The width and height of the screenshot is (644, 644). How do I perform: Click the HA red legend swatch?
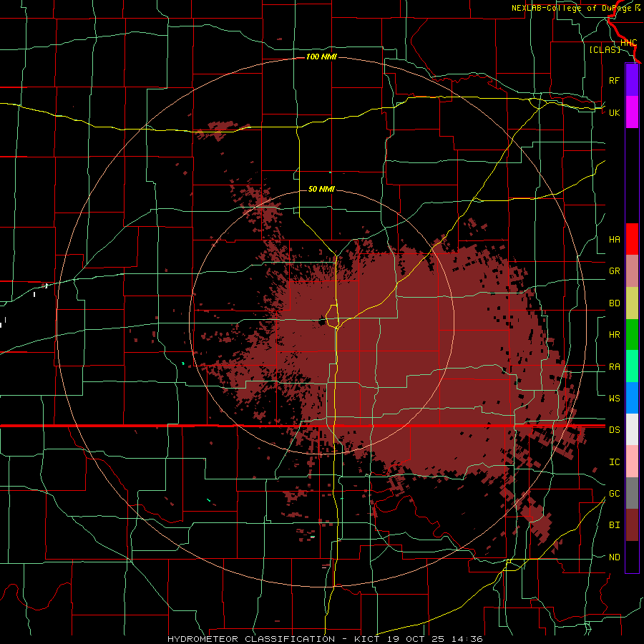pyautogui.click(x=632, y=239)
